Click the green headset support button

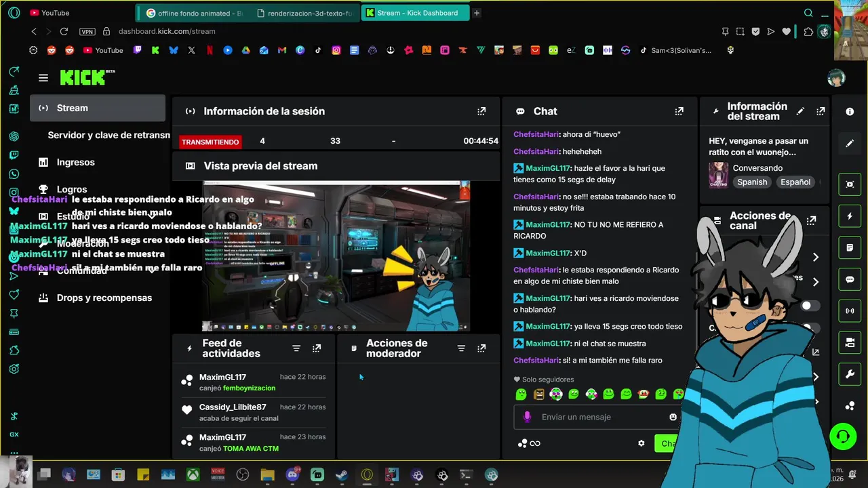843,436
